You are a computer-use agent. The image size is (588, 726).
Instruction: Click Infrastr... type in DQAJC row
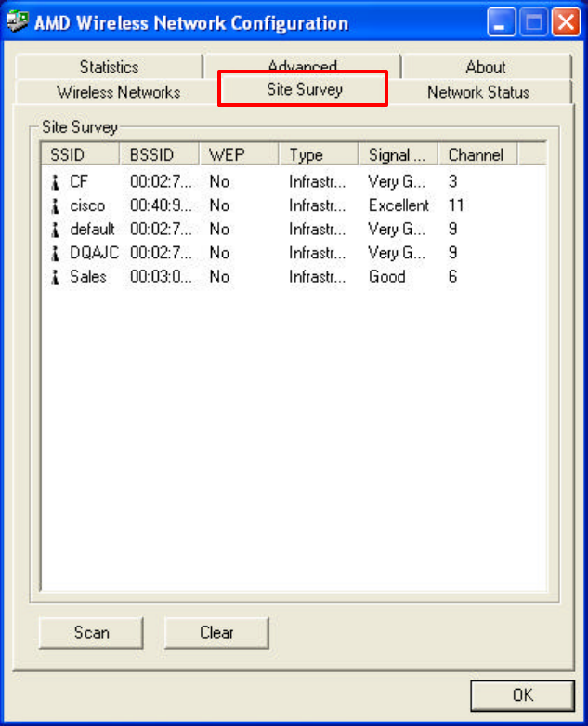(317, 252)
